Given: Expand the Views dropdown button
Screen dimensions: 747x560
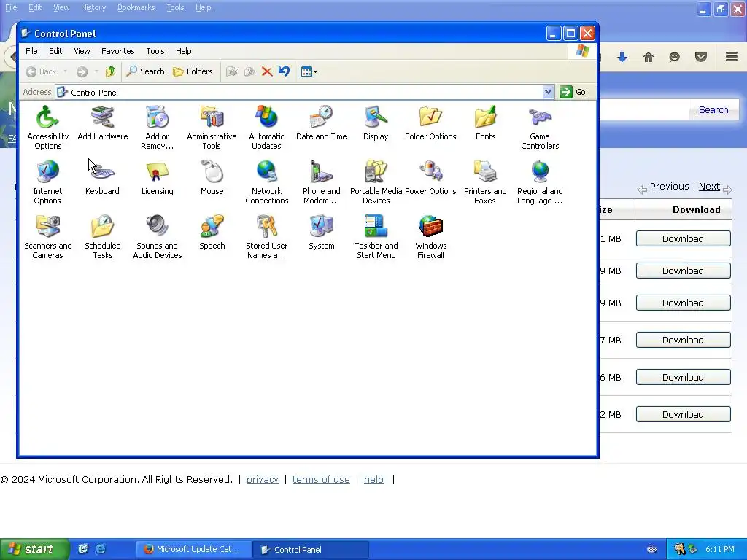Looking at the screenshot, I should 309,71.
